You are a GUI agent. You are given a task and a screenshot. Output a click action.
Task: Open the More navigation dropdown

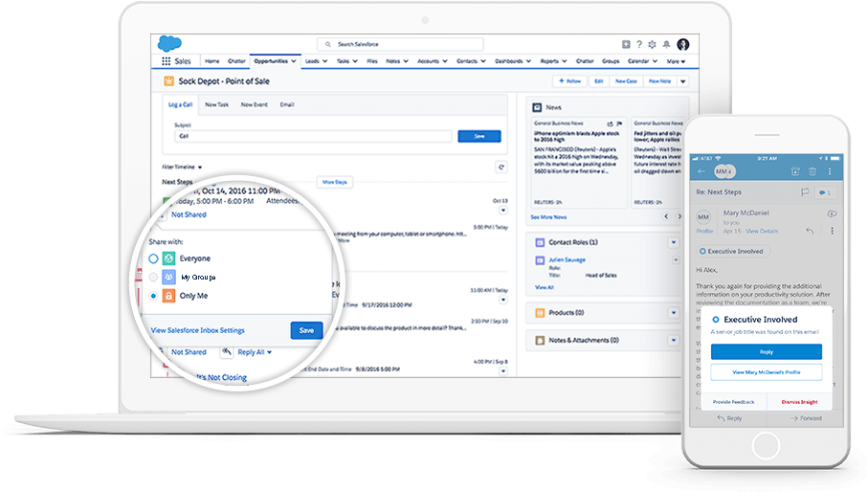click(x=676, y=61)
